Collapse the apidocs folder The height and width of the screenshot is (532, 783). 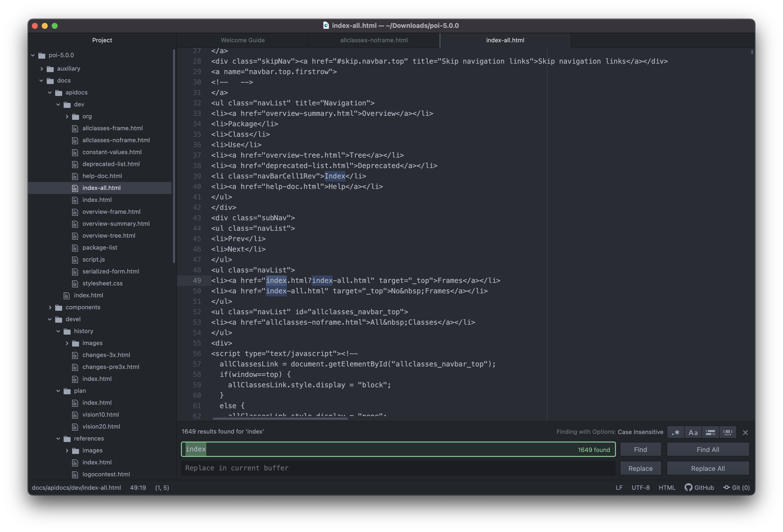pyautogui.click(x=50, y=92)
